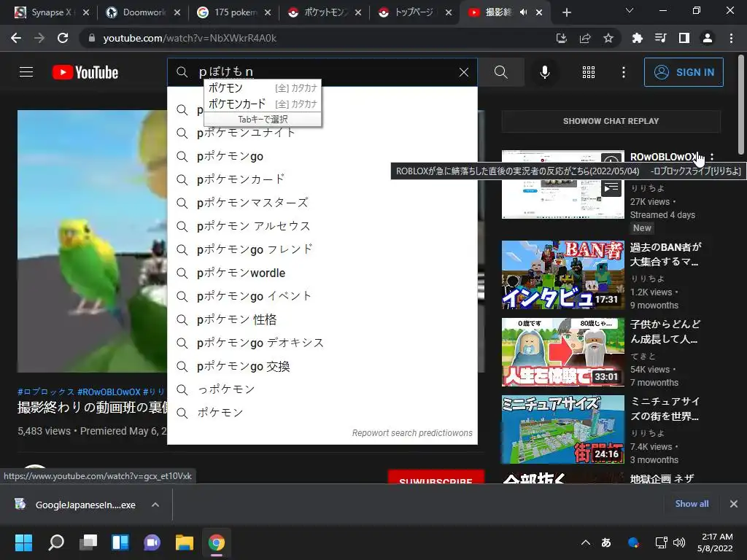The image size is (747, 560).
Task: Click SHOW CHAT REPLAY button
Action: [x=611, y=121]
